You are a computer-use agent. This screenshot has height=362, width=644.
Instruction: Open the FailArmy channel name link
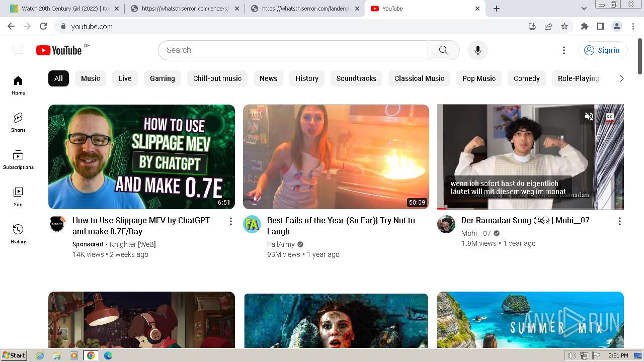point(281,244)
